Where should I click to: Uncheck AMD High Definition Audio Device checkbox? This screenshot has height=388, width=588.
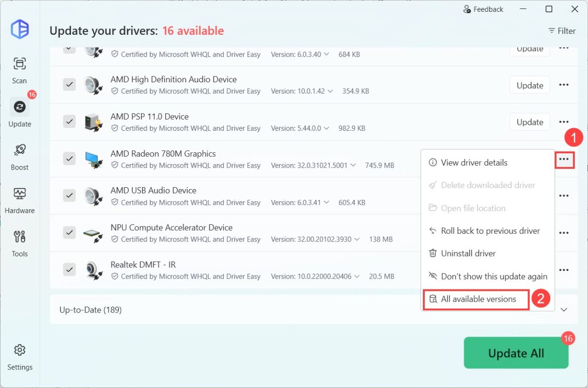point(69,85)
